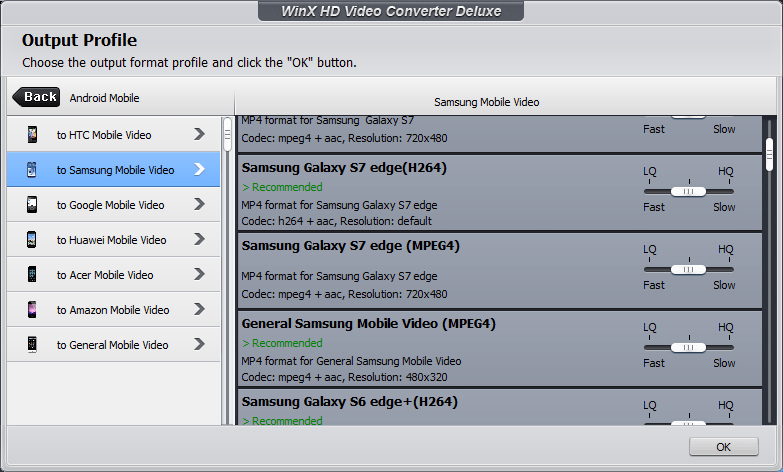Image resolution: width=783 pixels, height=472 pixels.
Task: Open to Google Mobile Video category
Action: pos(113,204)
